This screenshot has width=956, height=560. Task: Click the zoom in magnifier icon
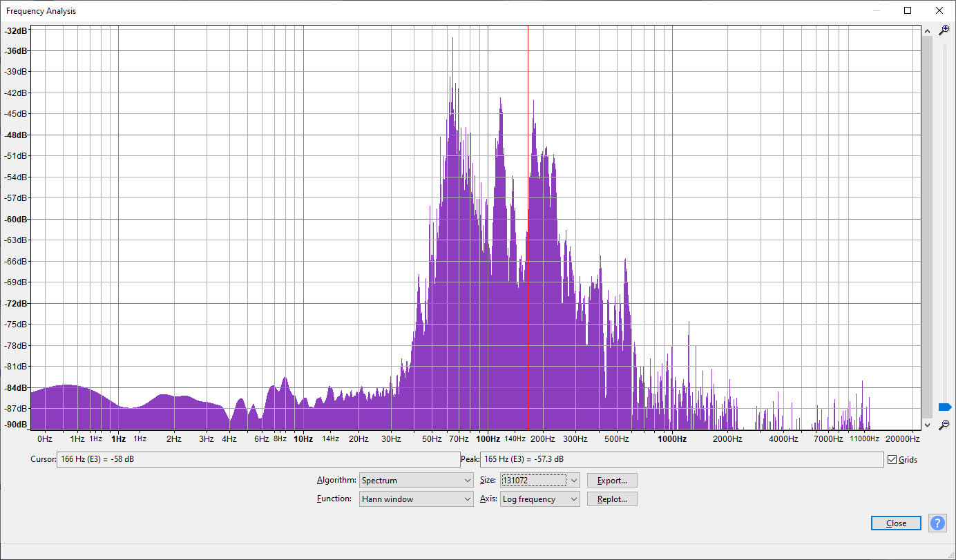click(x=944, y=30)
